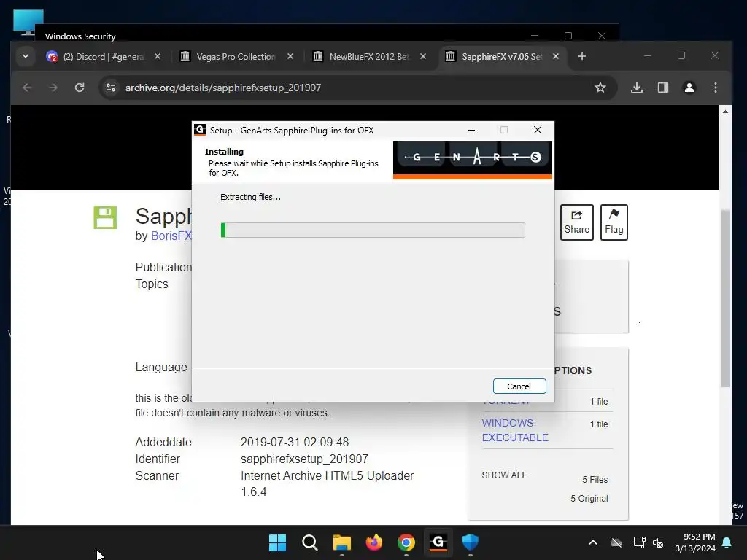Bookmark this page with the star icon
The image size is (747, 560).
click(600, 87)
